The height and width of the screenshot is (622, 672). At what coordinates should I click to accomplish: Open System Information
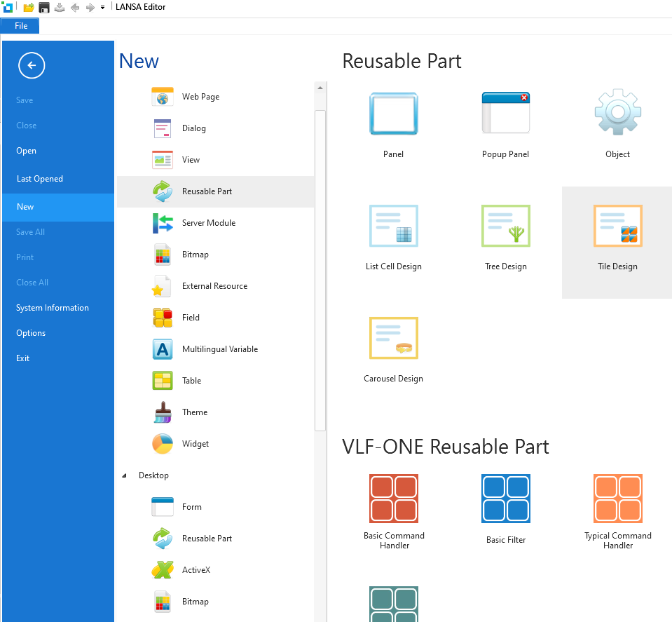pyautogui.click(x=53, y=308)
